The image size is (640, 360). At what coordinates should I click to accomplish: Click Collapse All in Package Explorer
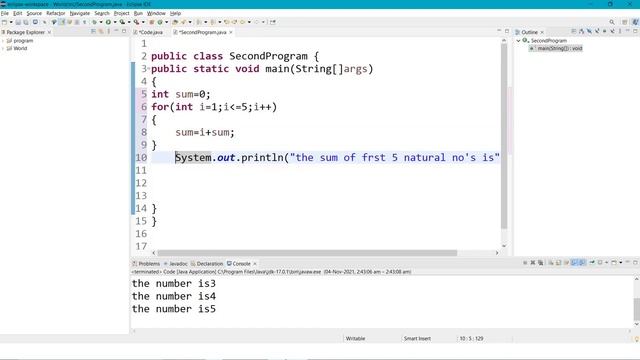[x=93, y=31]
